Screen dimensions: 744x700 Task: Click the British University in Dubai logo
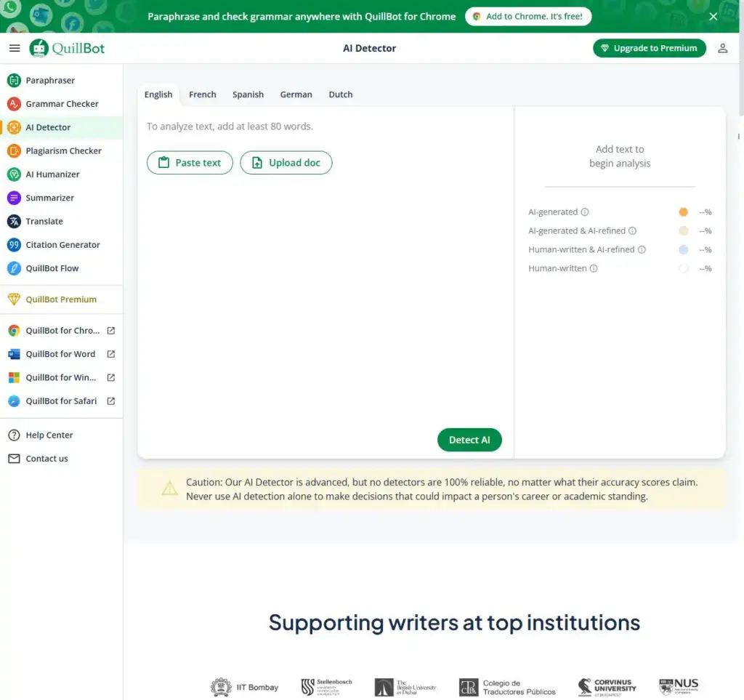[405, 687]
